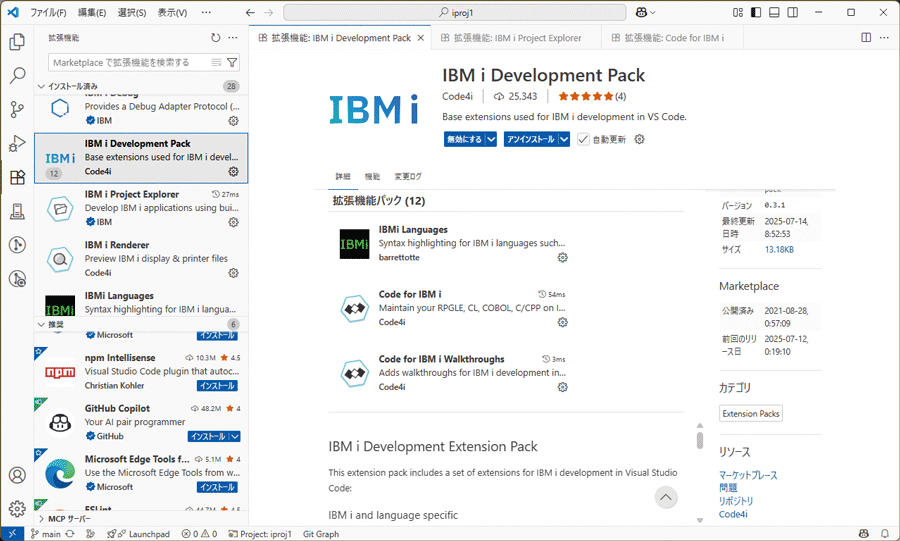The image size is (900, 541).
Task: Open dropdown arrow next to アンインストール
Action: (564, 140)
